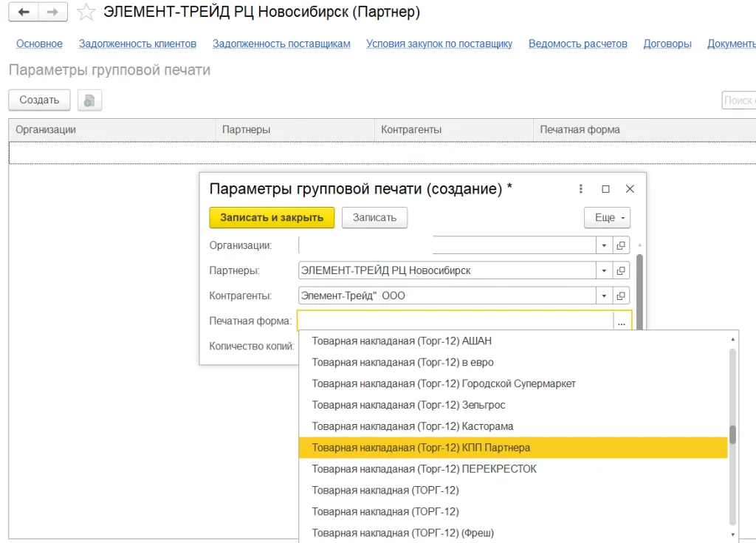
Task: Open the Организации field's linked item icon
Action: pyautogui.click(x=621, y=245)
